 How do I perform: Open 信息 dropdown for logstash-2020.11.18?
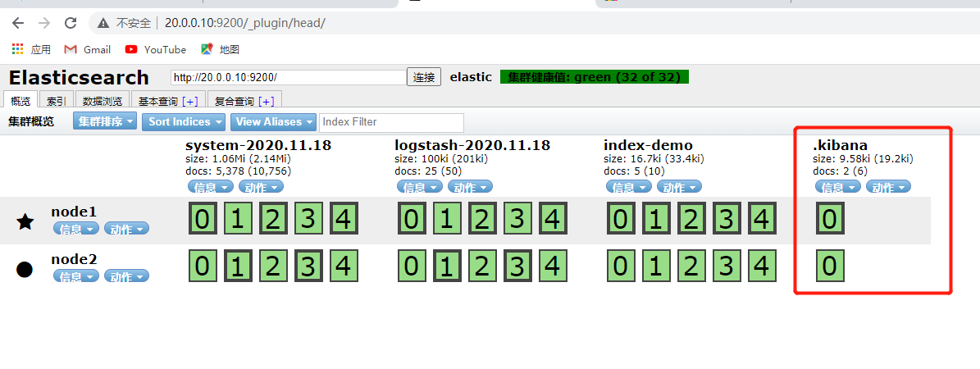coord(419,186)
